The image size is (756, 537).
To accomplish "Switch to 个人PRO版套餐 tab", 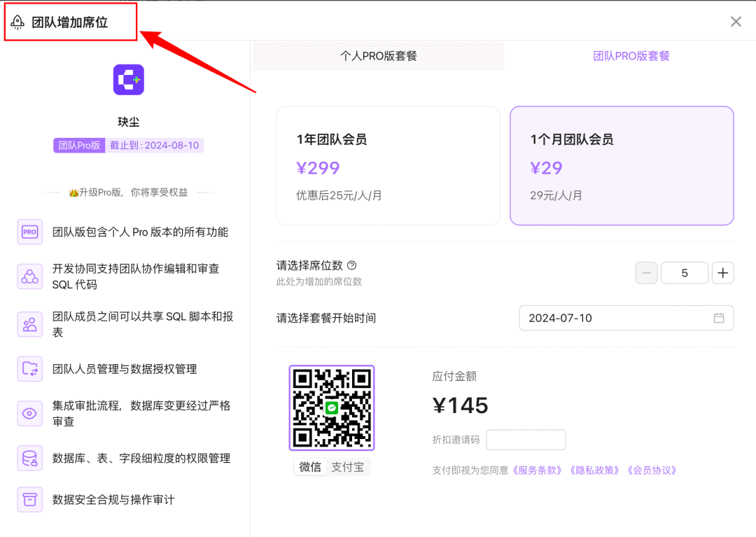I will click(379, 56).
